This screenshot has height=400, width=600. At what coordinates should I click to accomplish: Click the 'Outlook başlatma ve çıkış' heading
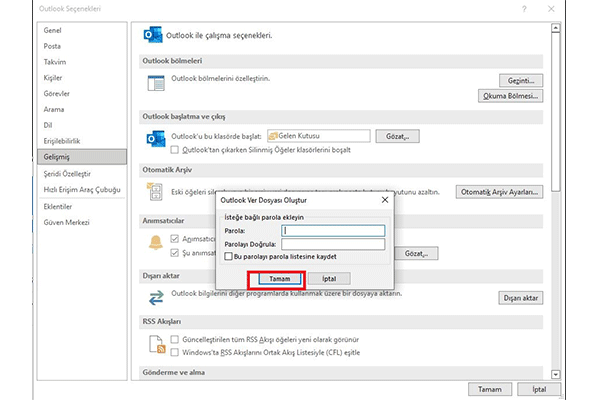[184, 117]
